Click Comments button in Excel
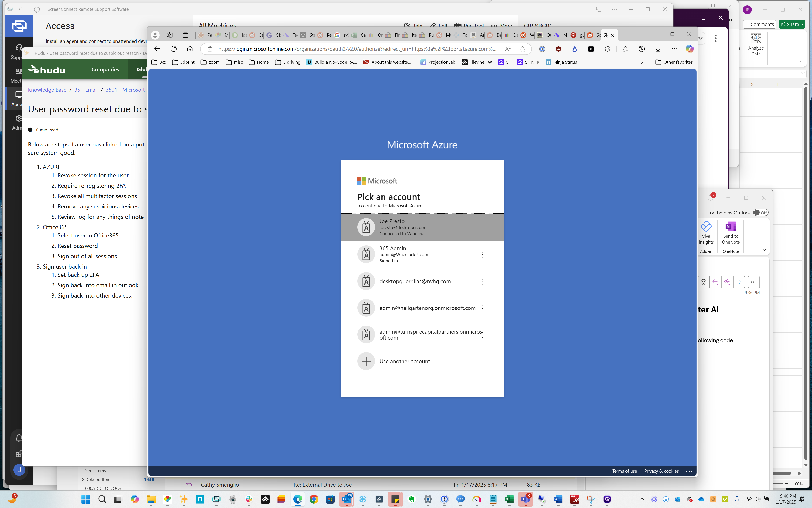The height and width of the screenshot is (508, 812). click(x=759, y=24)
